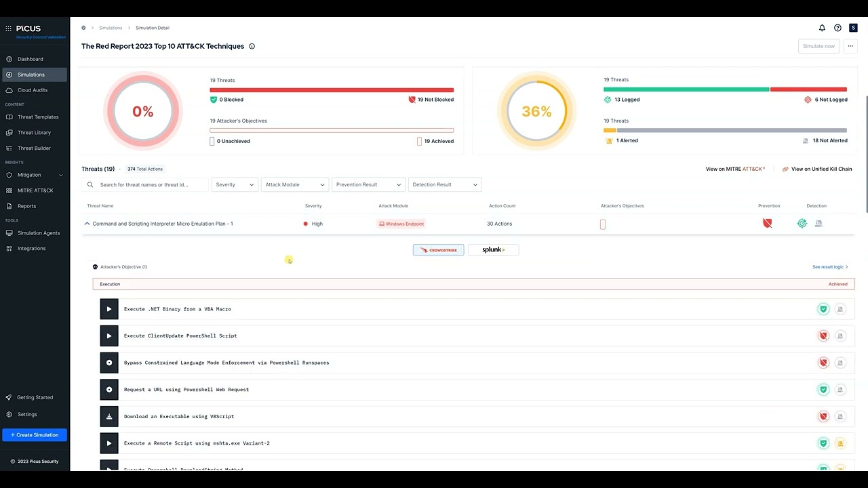The width and height of the screenshot is (868, 488).
Task: Open the Detection Result filter dropdown
Action: coord(445,184)
